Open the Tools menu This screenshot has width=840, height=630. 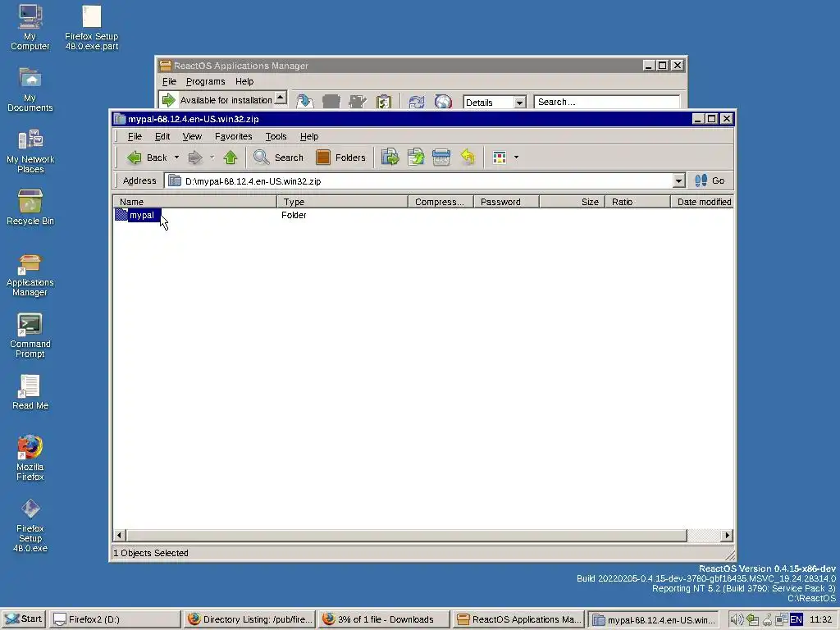276,137
